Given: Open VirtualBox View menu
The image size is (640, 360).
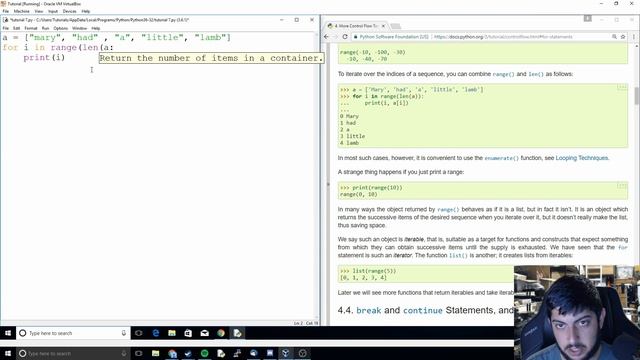Looking at the screenshot, I should click(x=38, y=11).
